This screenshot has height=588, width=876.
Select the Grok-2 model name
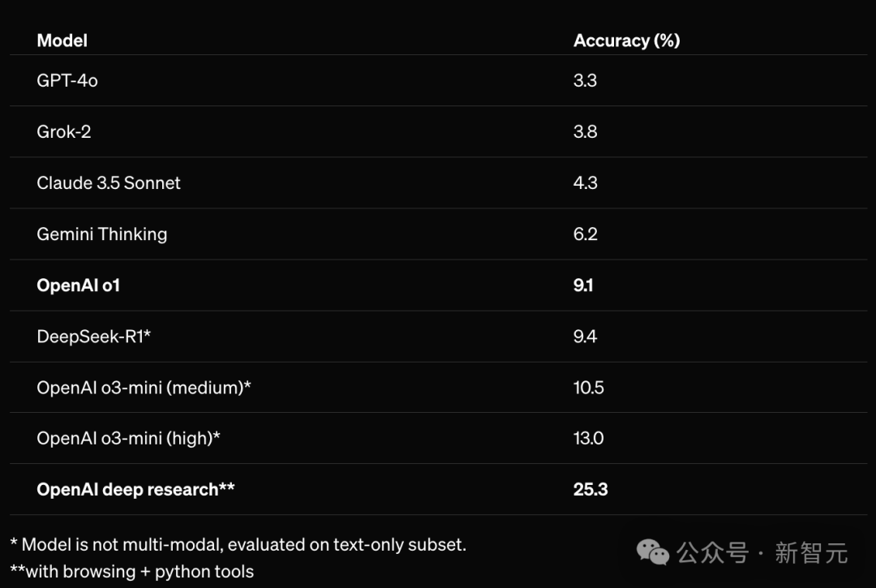click(x=64, y=131)
